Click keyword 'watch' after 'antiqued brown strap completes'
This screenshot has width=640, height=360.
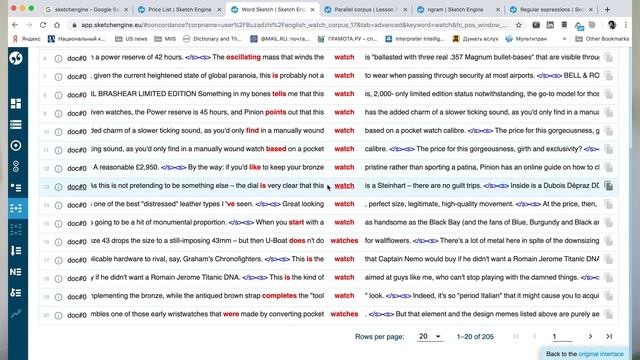344,296
